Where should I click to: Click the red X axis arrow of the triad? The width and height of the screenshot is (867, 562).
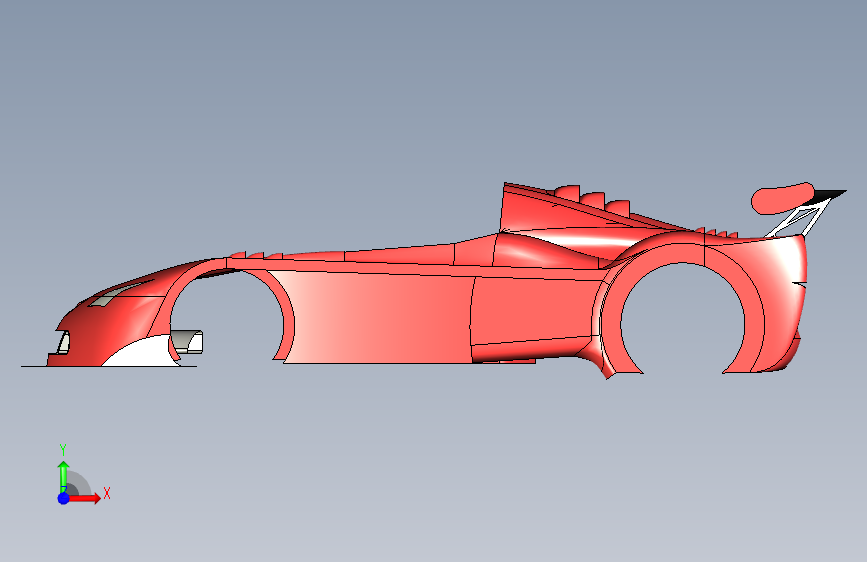[x=84, y=498]
